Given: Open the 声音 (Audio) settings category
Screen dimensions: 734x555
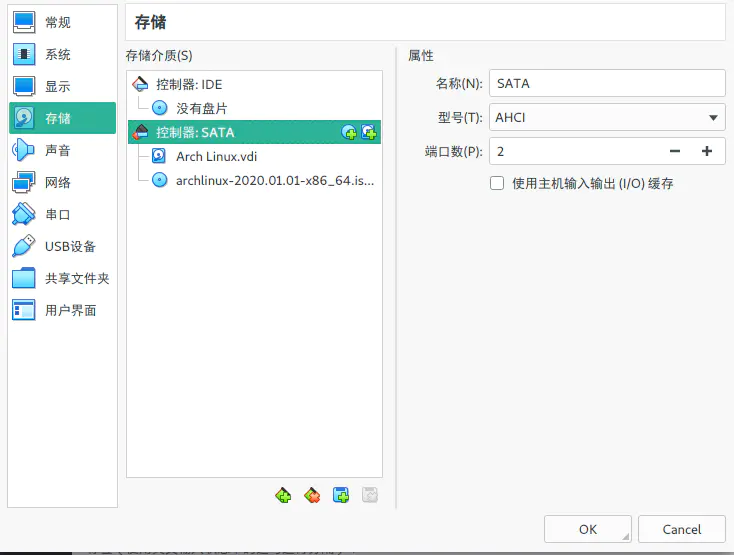Looking at the screenshot, I should pos(62,150).
